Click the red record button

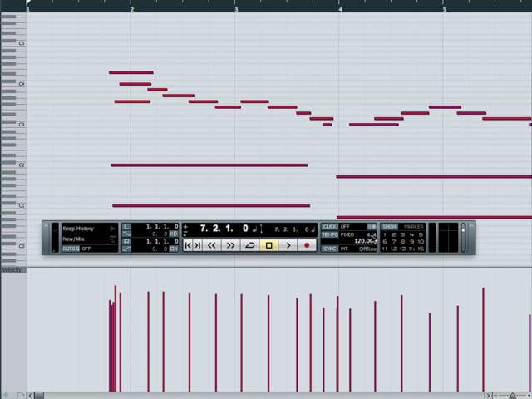[x=307, y=245]
